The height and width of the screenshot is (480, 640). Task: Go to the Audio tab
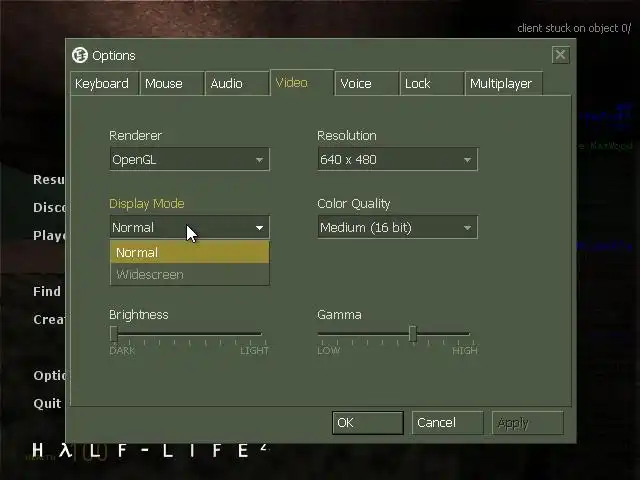pyautogui.click(x=237, y=83)
